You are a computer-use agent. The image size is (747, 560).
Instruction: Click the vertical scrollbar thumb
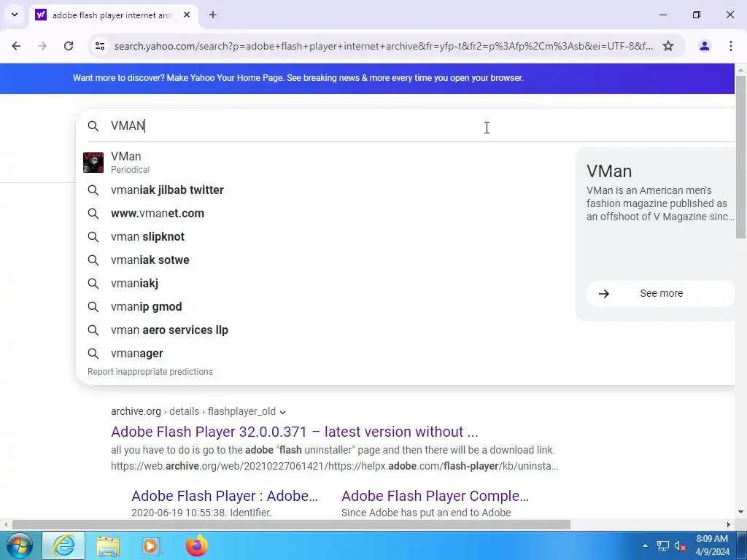click(740, 157)
